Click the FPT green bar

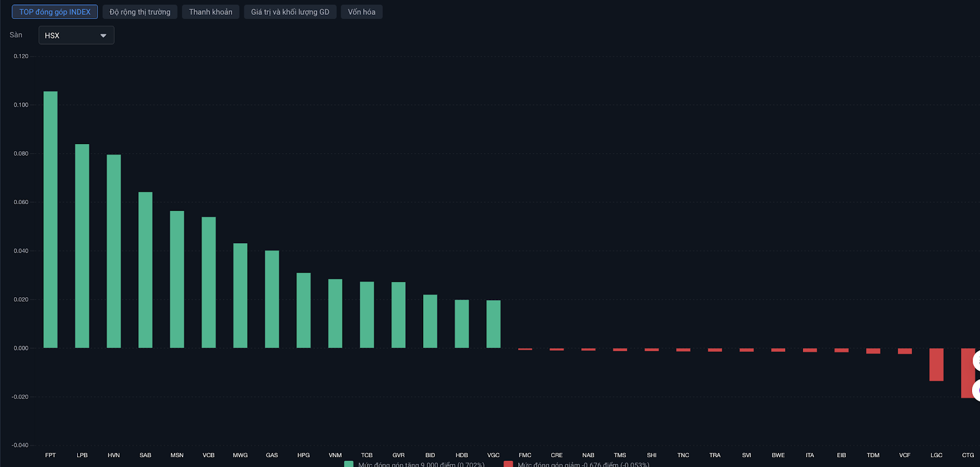click(50, 219)
